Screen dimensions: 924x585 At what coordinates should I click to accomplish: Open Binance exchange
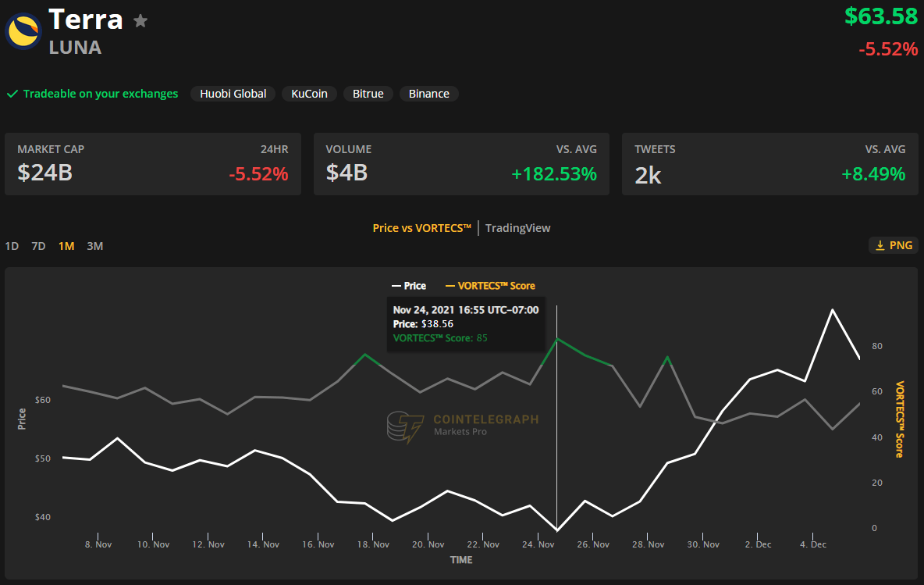click(x=428, y=94)
